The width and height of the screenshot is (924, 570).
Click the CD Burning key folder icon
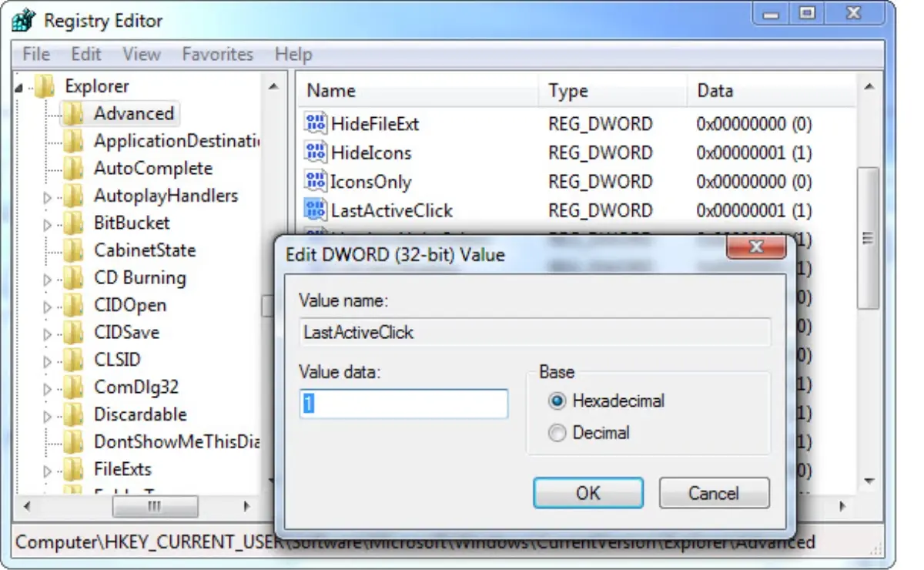pyautogui.click(x=75, y=277)
